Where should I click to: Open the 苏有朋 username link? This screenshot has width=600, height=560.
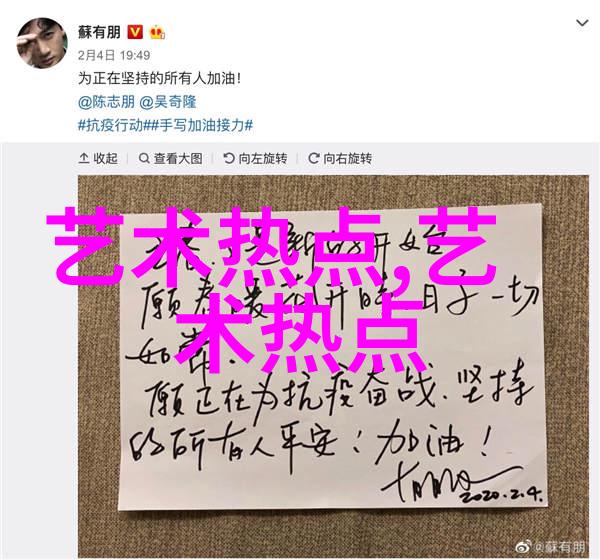[99, 32]
